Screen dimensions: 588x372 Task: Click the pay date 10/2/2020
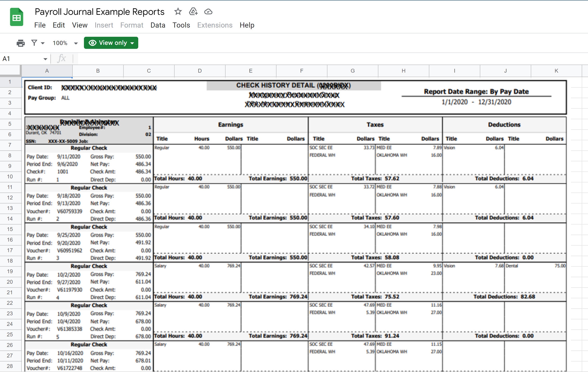coord(69,275)
